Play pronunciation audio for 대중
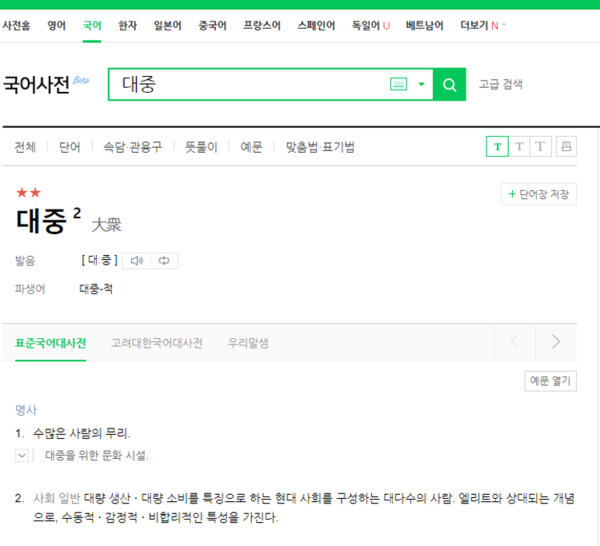 (x=137, y=261)
